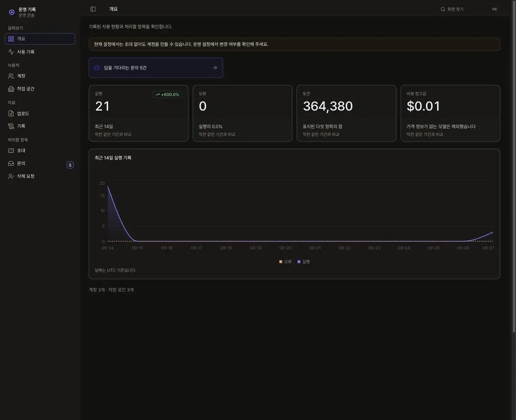Click the 20 y-axis label

click(x=102, y=183)
